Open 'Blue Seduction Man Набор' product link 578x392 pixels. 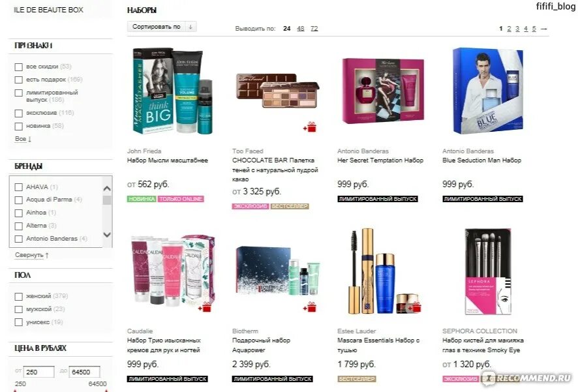481,160
